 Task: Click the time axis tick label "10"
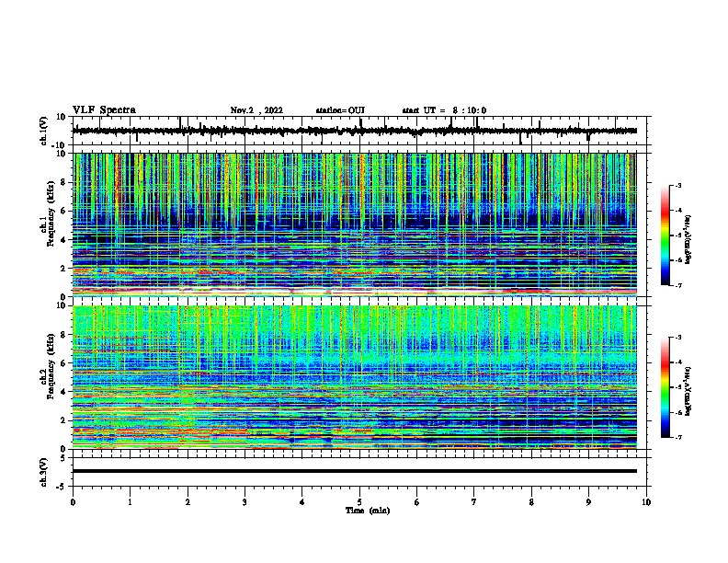coord(646,502)
